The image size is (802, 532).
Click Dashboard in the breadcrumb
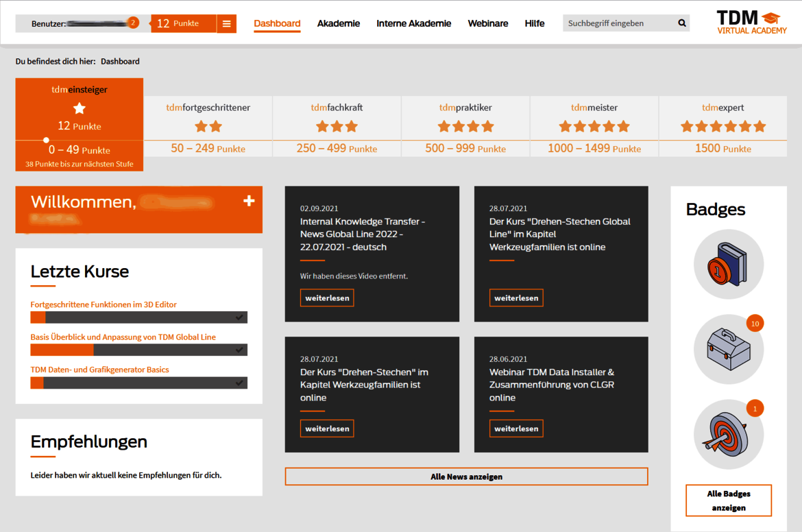[x=120, y=62]
